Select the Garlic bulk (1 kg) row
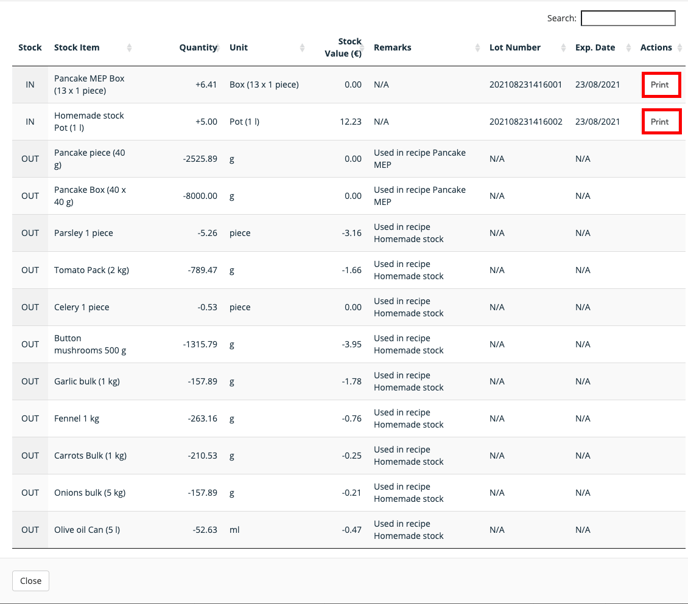Image resolution: width=688 pixels, height=604 pixels. point(349,382)
